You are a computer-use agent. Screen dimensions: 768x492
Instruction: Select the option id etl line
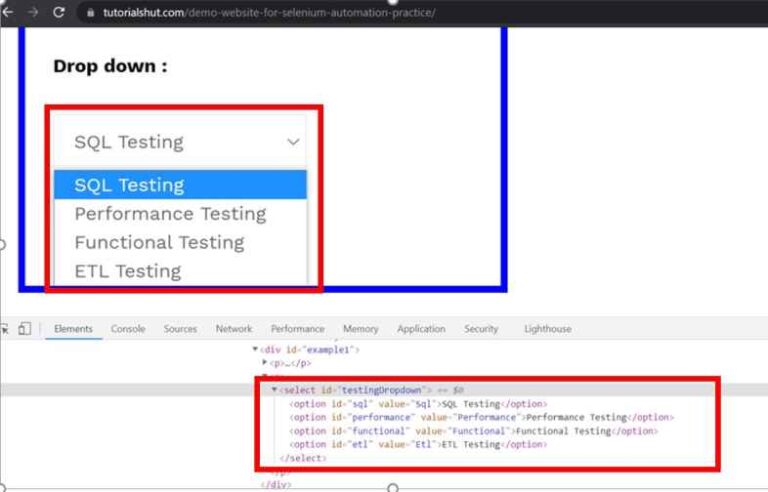click(x=418, y=444)
